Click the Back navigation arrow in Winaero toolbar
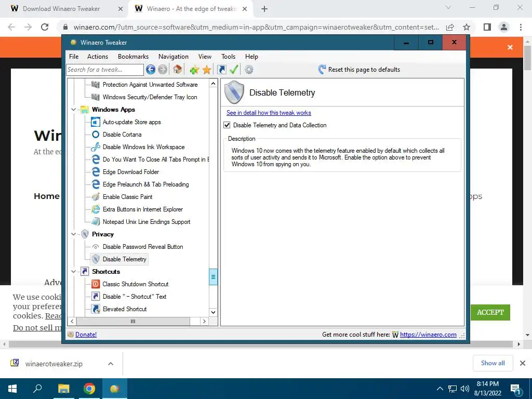This screenshot has width=532, height=399. (151, 70)
